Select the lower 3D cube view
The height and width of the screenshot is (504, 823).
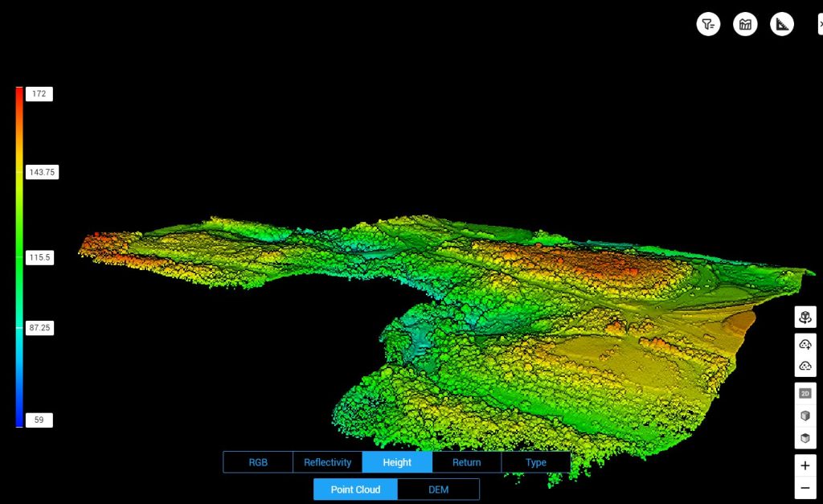click(x=805, y=438)
